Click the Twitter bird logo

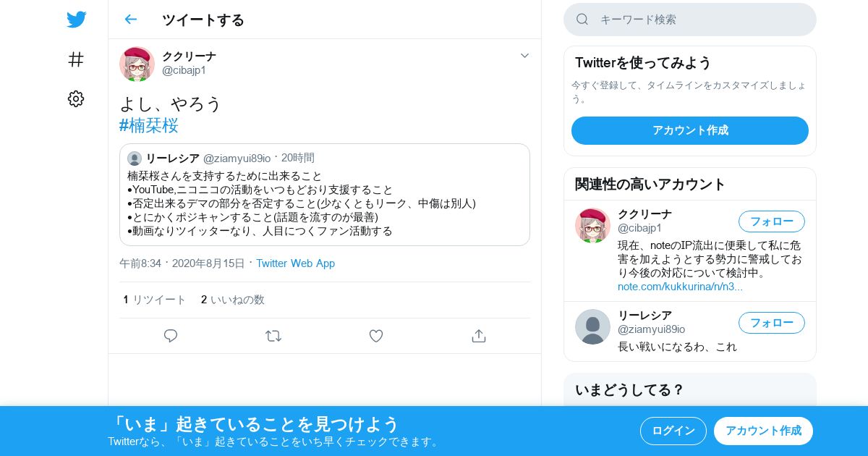coord(76,20)
